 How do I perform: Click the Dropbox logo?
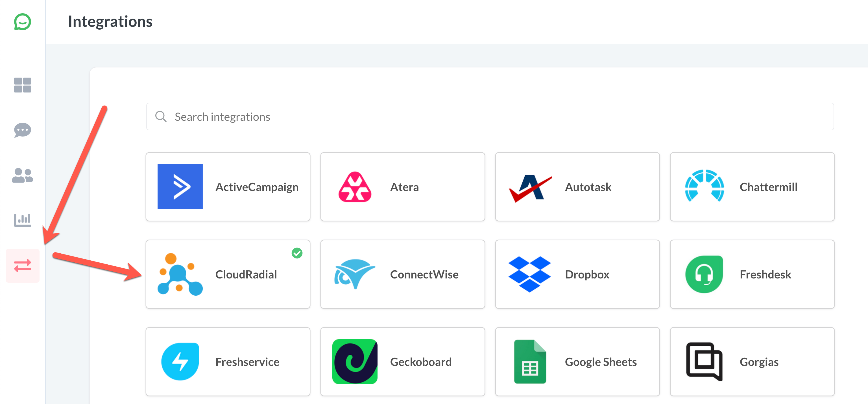point(529,274)
